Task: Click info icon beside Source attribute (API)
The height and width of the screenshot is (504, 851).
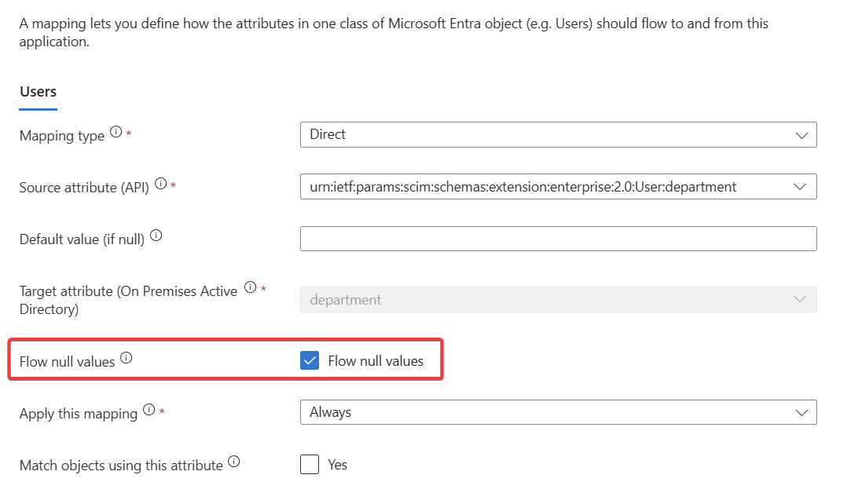Action: [x=160, y=184]
